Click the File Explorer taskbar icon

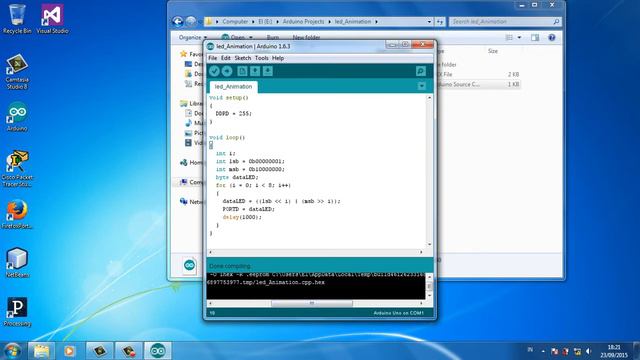[41, 351]
